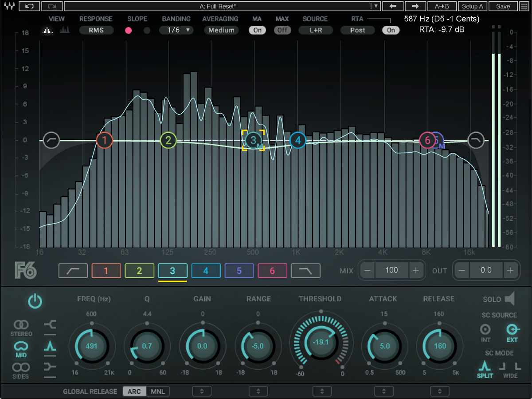Click the Attack global stepper arrows
This screenshot has width=532, height=399.
point(383,391)
